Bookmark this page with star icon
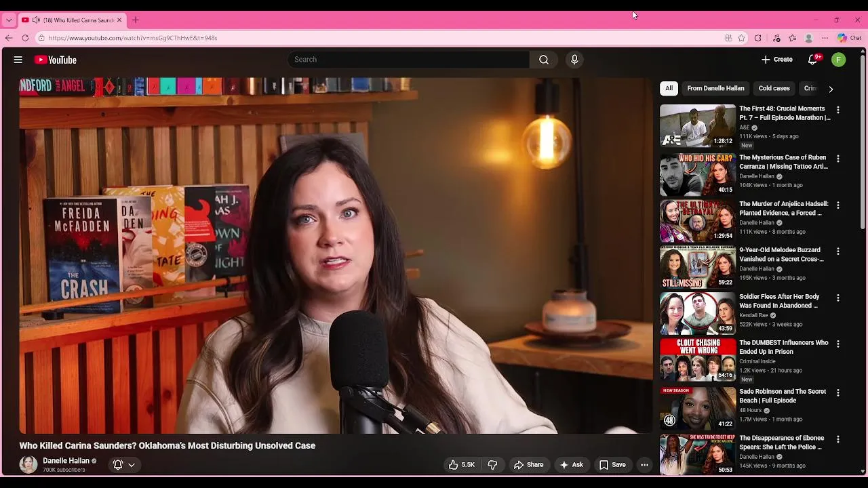 pyautogui.click(x=742, y=38)
